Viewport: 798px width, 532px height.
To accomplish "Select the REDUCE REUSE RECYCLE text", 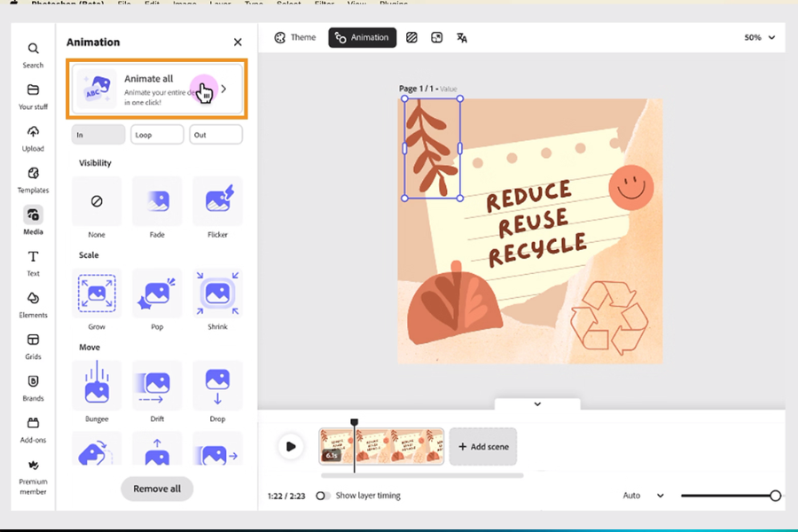I will point(536,224).
